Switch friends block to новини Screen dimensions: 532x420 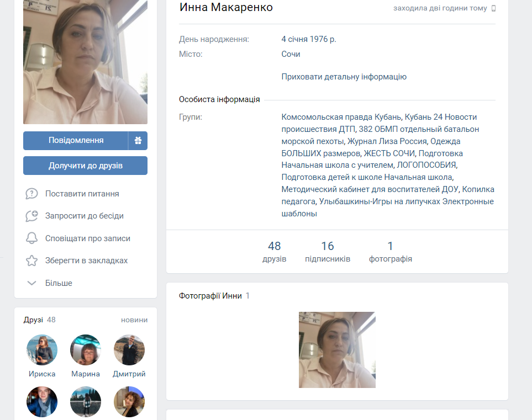pyautogui.click(x=134, y=320)
